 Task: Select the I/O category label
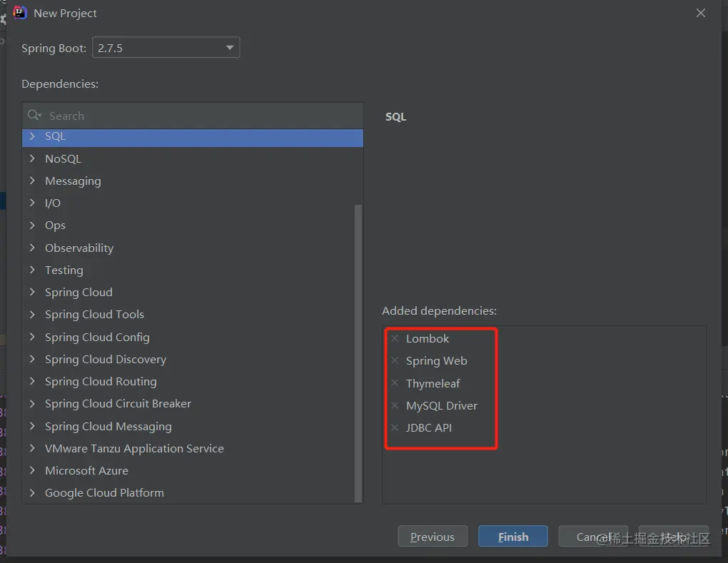[x=53, y=203]
